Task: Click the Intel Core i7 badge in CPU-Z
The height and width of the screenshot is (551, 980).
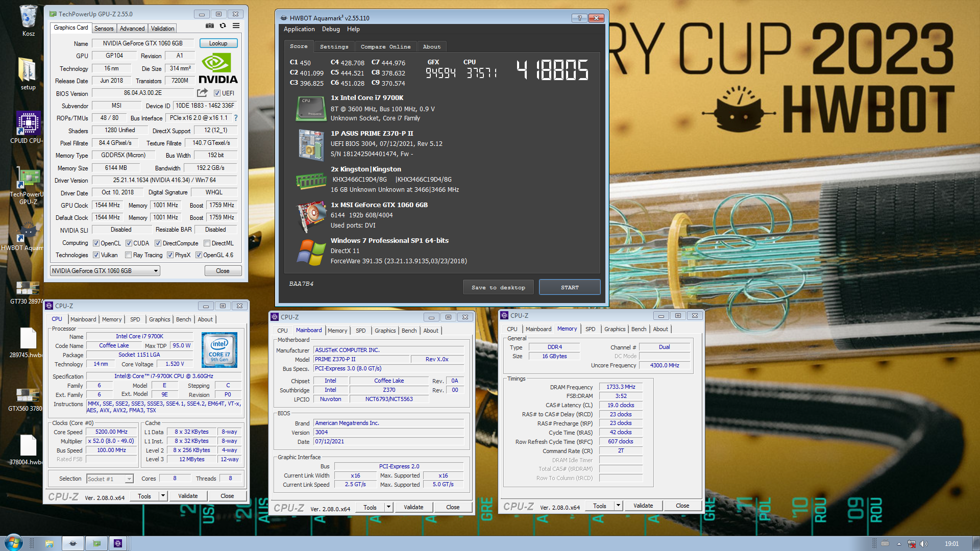Action: coord(219,350)
